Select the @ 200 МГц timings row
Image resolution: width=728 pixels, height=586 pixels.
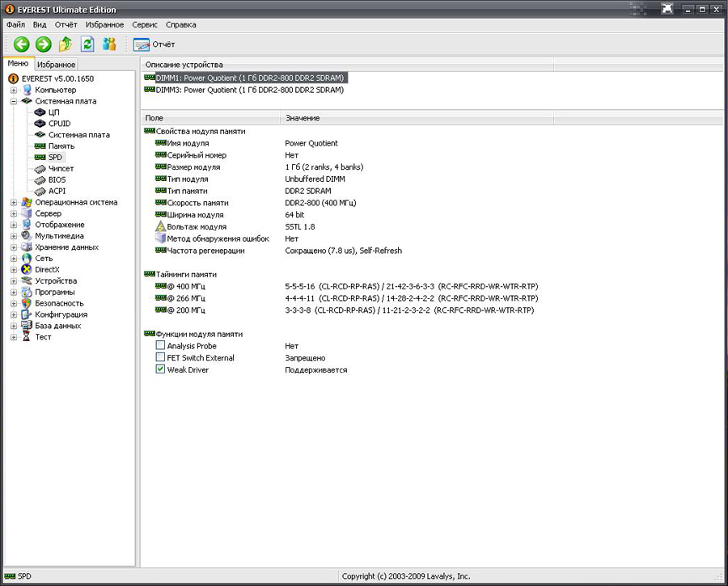coord(345,310)
